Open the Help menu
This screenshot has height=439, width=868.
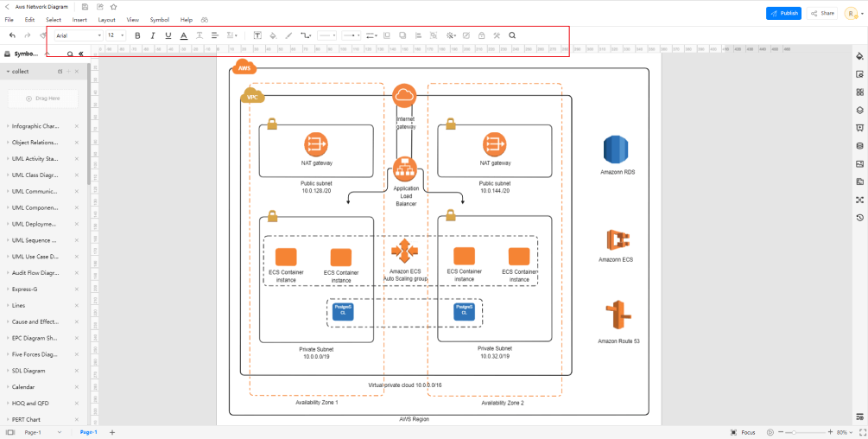point(187,20)
